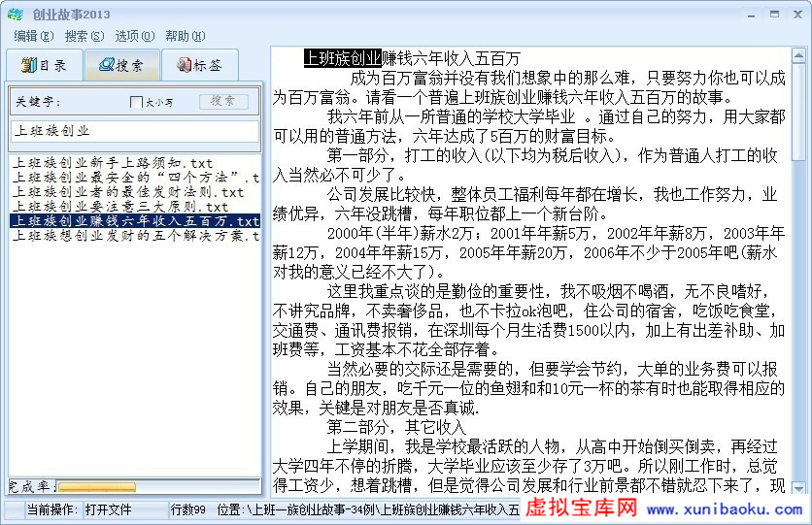Select 上班族创业要注意三大原则.txt result

[x=120, y=207]
